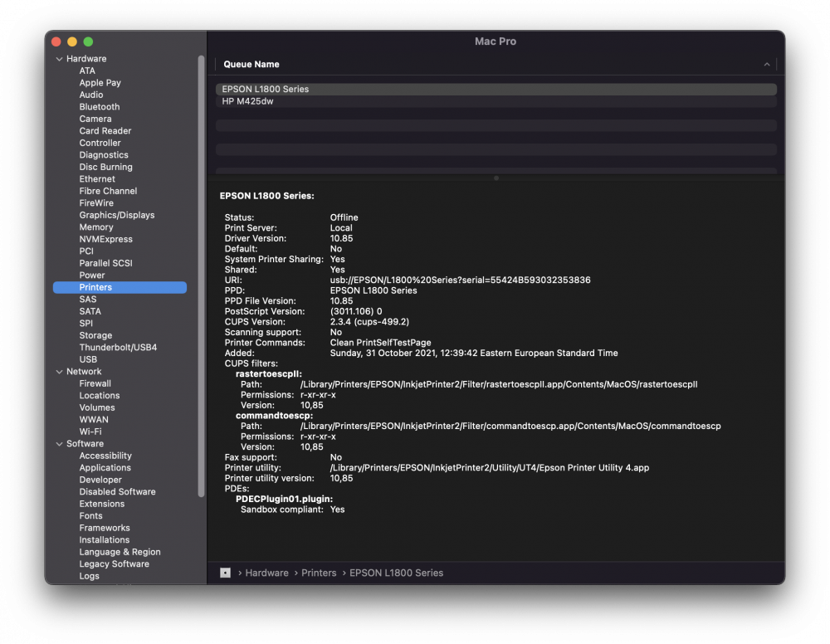Screen dimensions: 830x644
Task: Select Firewall under Network
Action: [95, 383]
